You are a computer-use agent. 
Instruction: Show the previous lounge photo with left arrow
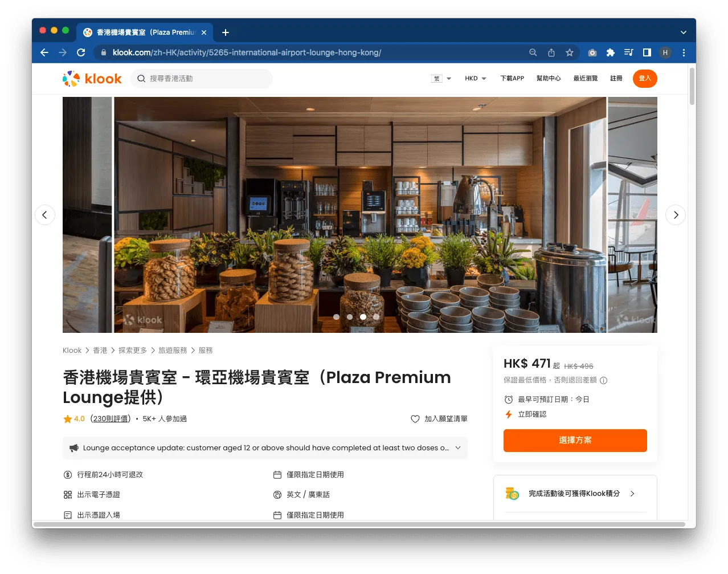[45, 215]
